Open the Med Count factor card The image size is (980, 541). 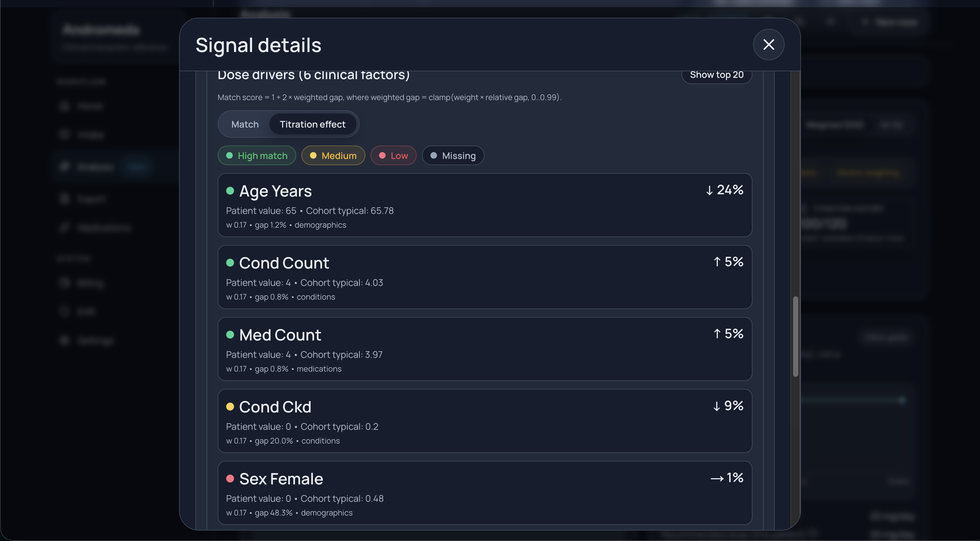484,349
